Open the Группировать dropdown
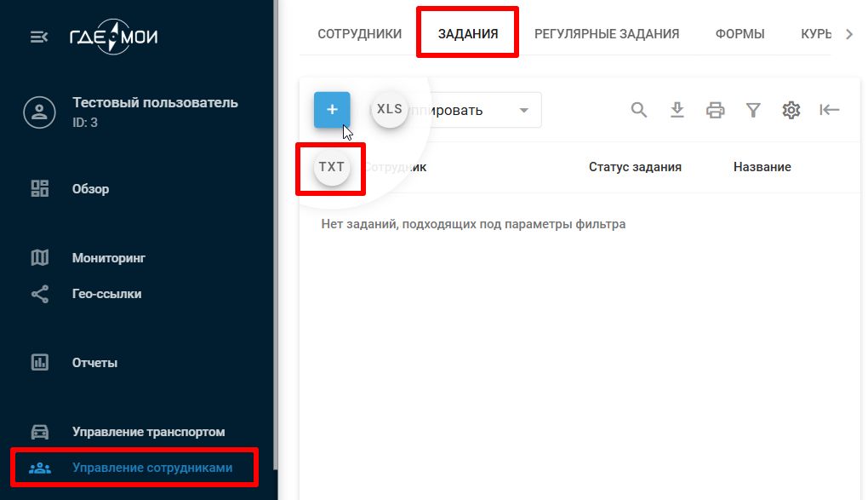The height and width of the screenshot is (500, 868). (x=477, y=109)
